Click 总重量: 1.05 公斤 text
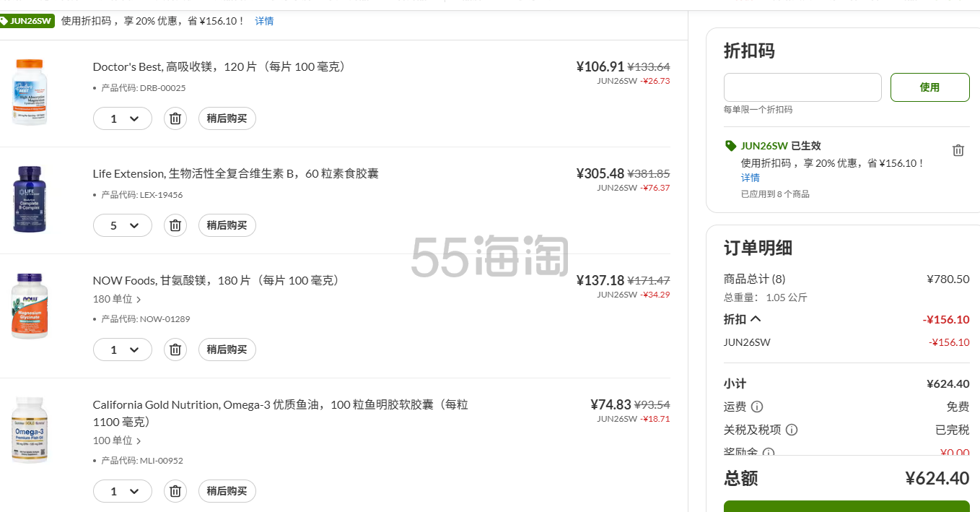 point(766,298)
